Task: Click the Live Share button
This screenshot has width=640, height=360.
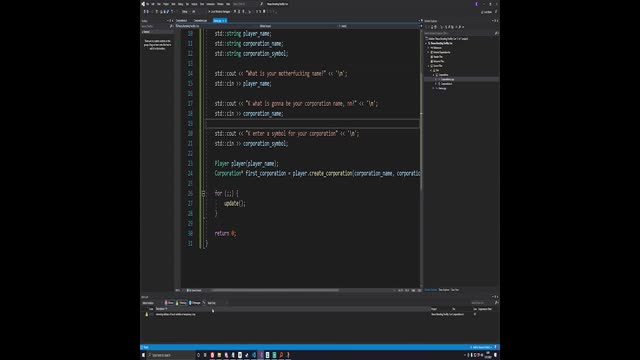Action: pyautogui.click(x=487, y=12)
